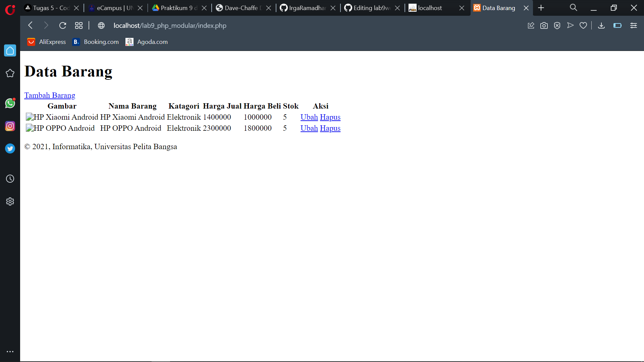Open WhatsApp in the sidebar

coord(10,103)
